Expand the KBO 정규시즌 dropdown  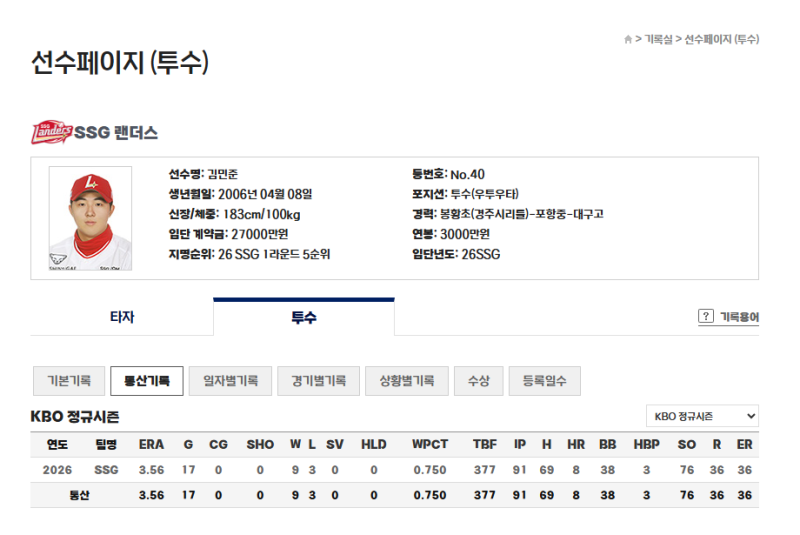click(703, 416)
